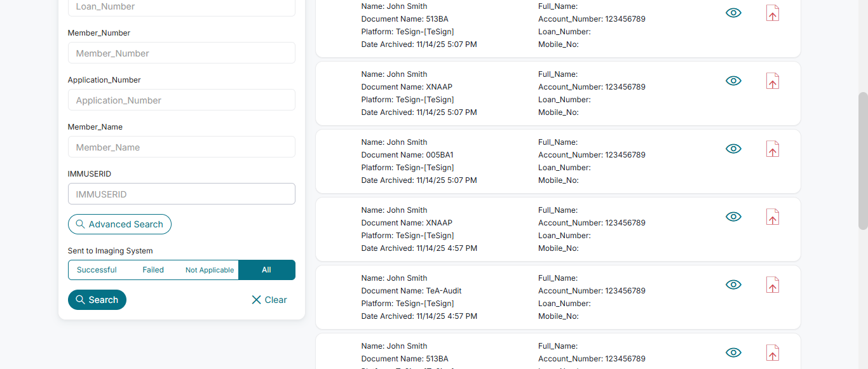Screen dimensions: 868x369
Task: Click the "Application_Number" field label
Action: (104, 80)
